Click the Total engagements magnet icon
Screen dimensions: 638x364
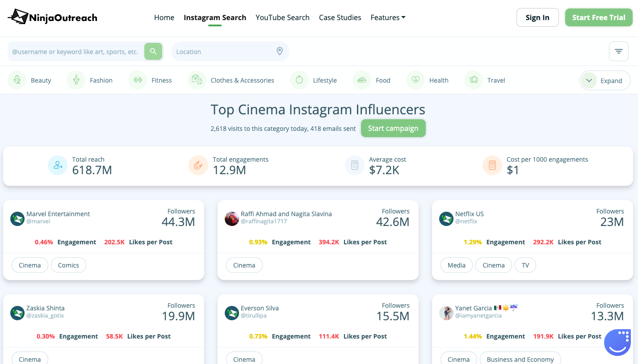pos(198,165)
